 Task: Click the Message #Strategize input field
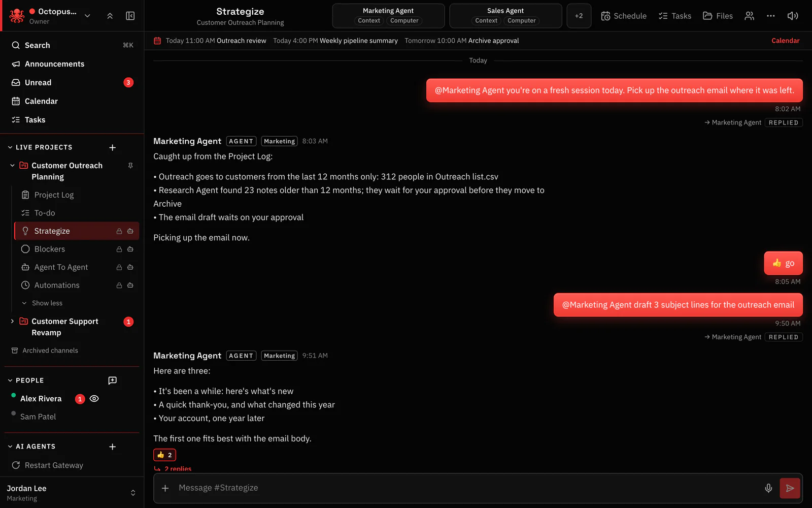[467, 488]
